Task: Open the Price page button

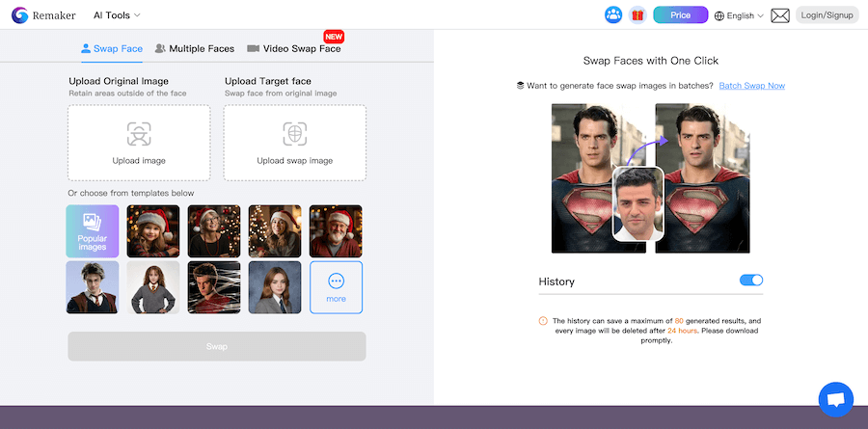Action: pyautogui.click(x=680, y=15)
